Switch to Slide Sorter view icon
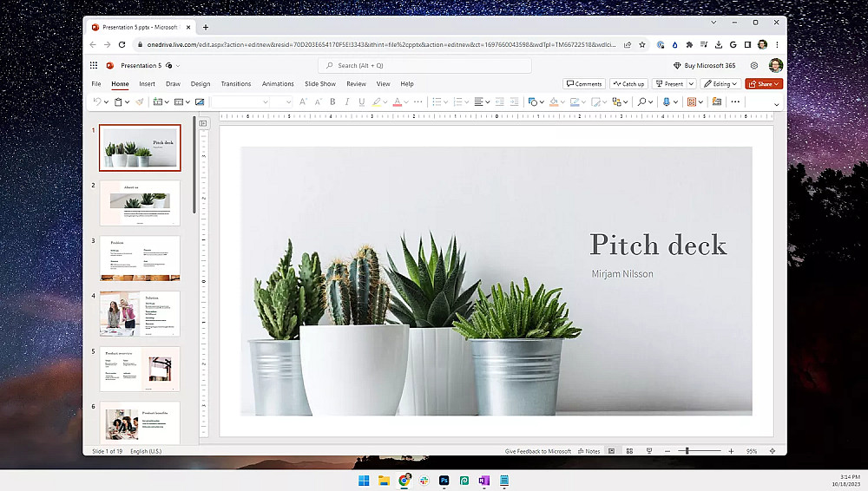 pyautogui.click(x=629, y=451)
